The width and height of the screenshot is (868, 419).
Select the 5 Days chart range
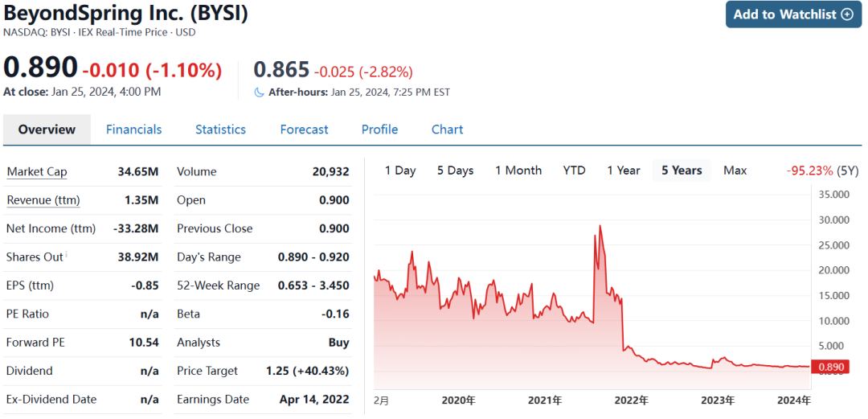click(455, 170)
